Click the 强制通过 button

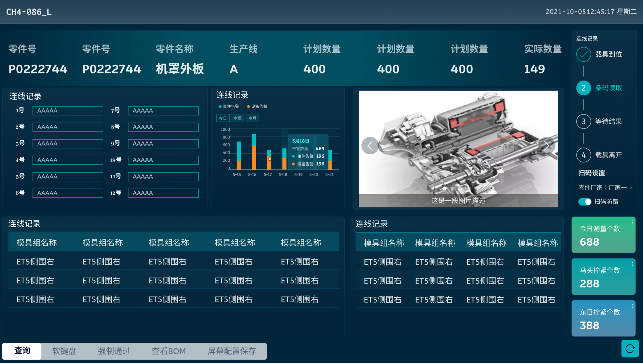click(x=114, y=351)
